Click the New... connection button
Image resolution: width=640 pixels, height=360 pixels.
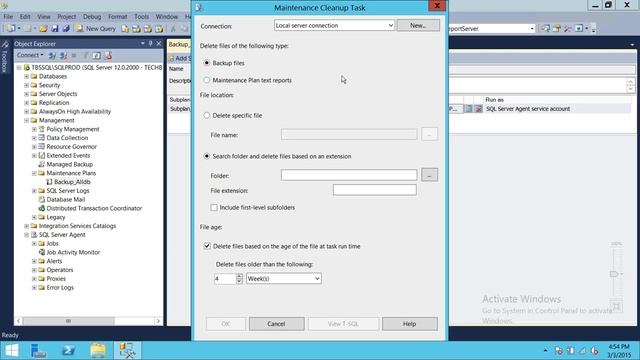click(418, 25)
